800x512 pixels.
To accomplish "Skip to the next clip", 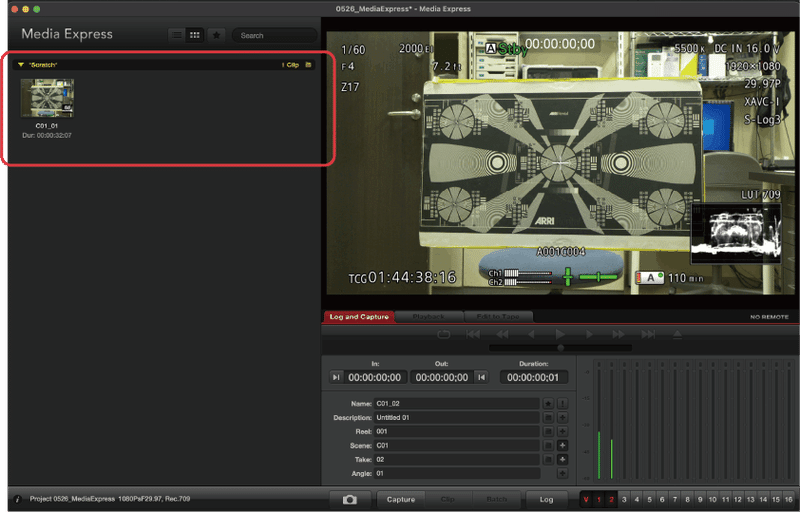I will tap(648, 335).
